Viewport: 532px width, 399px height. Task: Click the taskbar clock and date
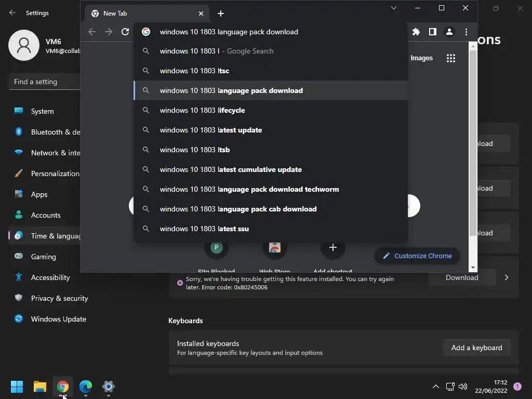(x=491, y=387)
